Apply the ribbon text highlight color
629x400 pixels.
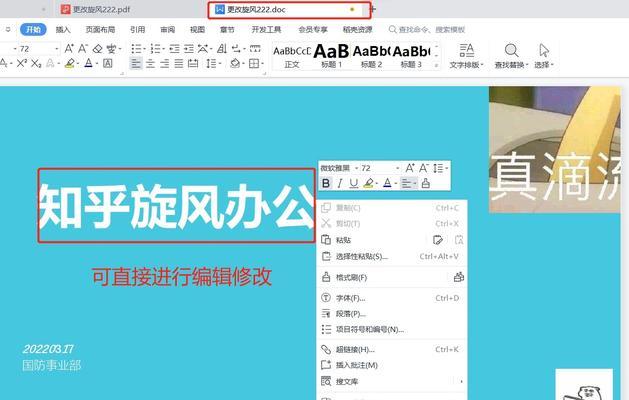click(x=69, y=63)
